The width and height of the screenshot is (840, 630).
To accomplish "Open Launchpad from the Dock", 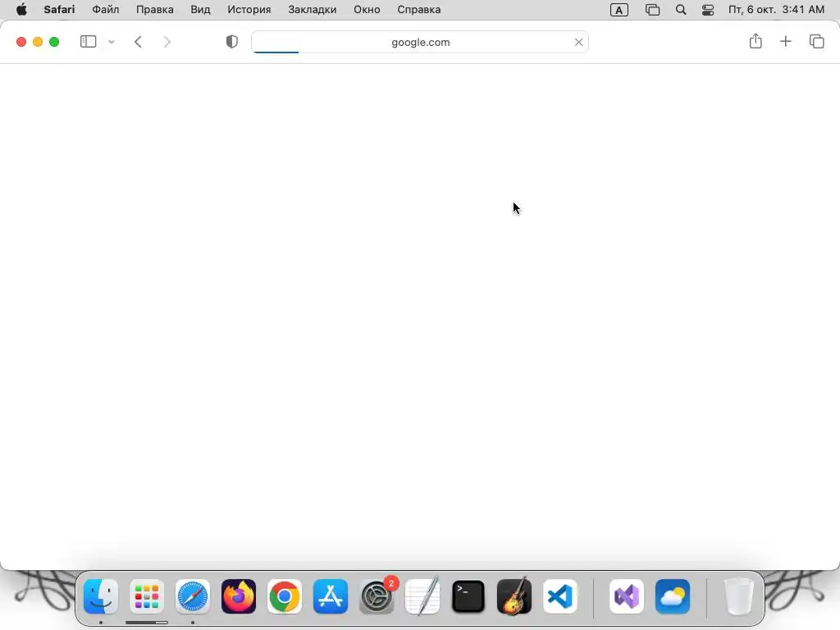I will 147,596.
